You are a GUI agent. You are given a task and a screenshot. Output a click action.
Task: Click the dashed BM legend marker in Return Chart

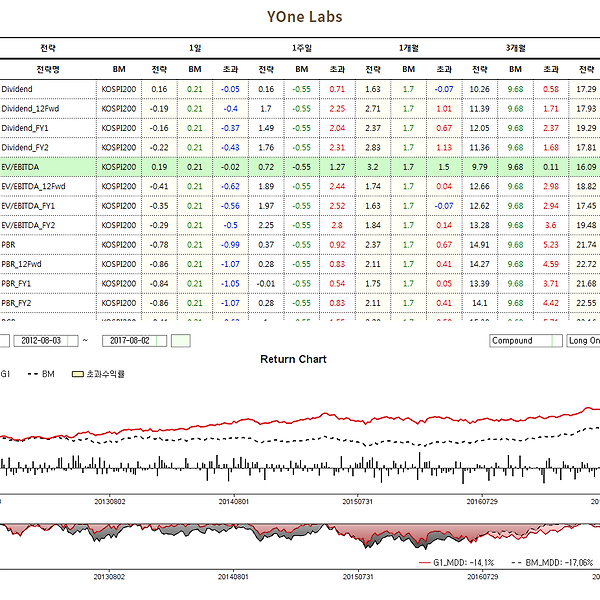pyautogui.click(x=32, y=373)
